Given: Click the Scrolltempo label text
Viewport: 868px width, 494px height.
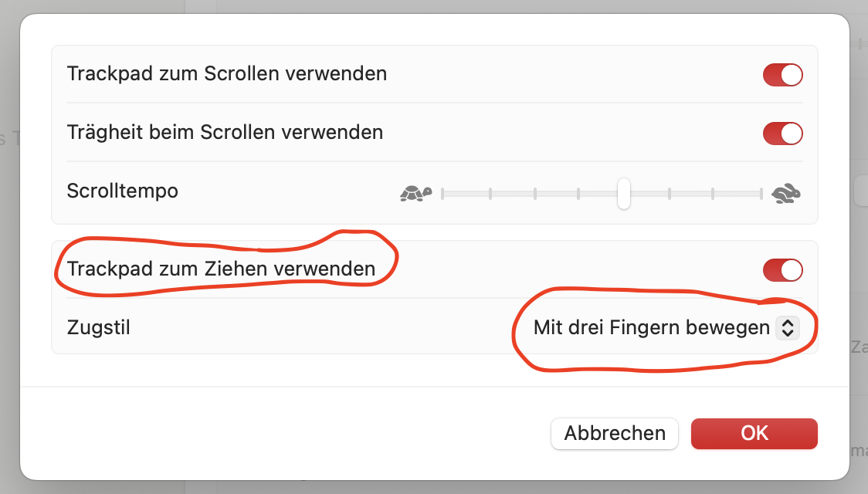Looking at the screenshot, I should pyautogui.click(x=123, y=191).
